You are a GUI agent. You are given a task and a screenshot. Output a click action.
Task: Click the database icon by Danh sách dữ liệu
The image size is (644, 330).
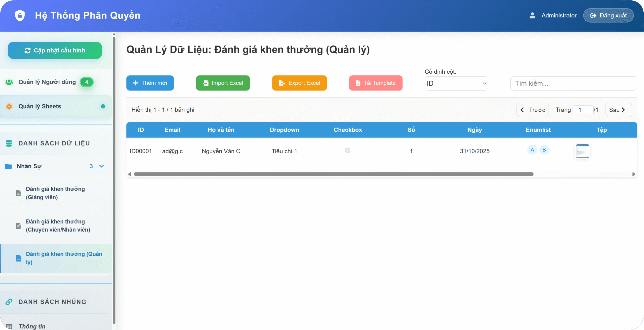pos(9,143)
